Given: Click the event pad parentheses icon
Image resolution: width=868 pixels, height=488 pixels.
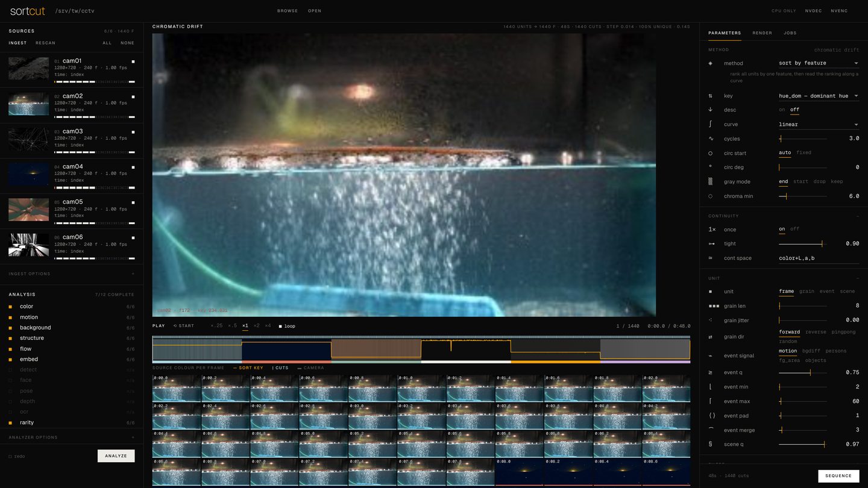Looking at the screenshot, I should [x=712, y=416].
